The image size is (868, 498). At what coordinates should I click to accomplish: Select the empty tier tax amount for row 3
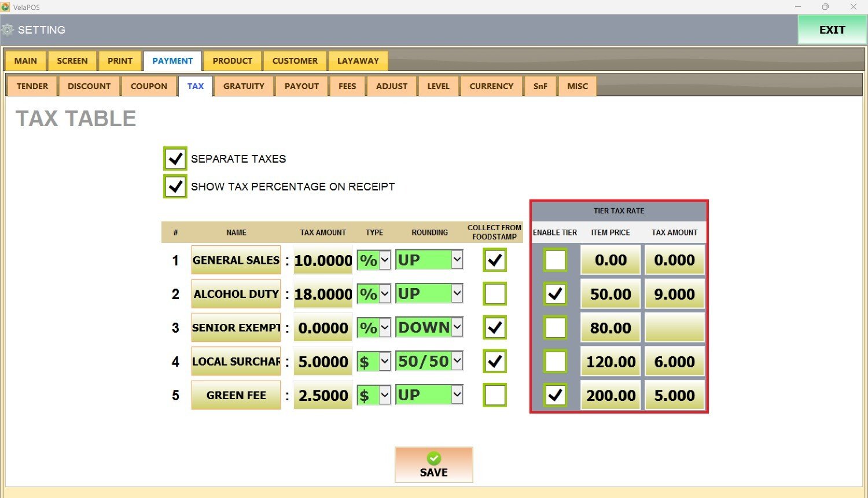(x=674, y=328)
